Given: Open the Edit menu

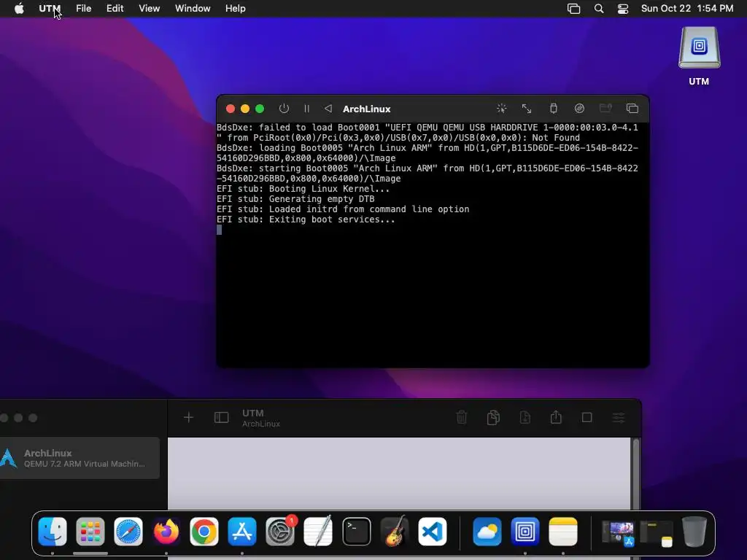Looking at the screenshot, I should click(115, 9).
